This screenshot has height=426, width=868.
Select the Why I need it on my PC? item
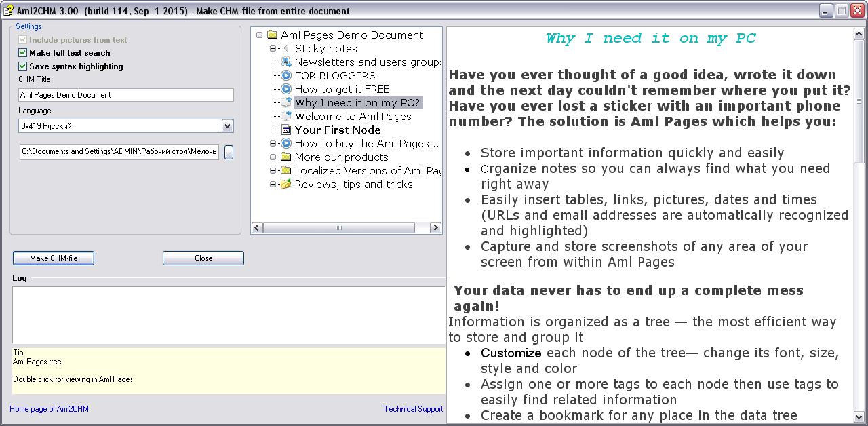(358, 103)
